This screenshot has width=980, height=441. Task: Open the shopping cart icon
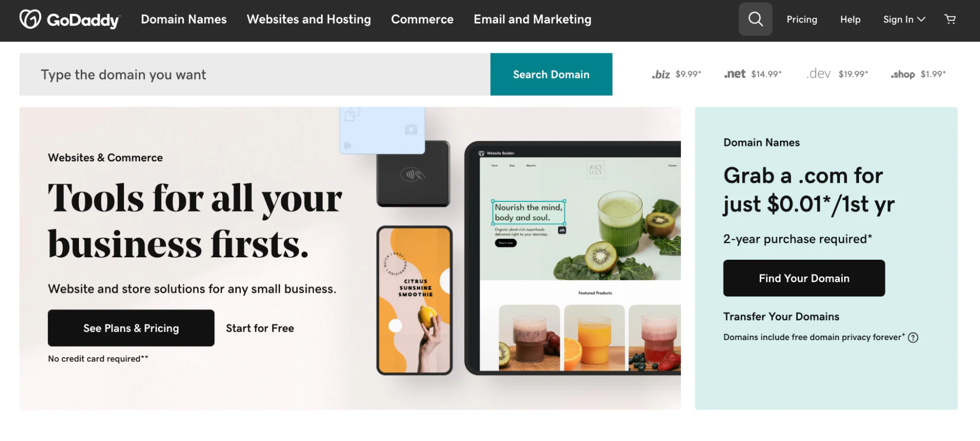coord(950,19)
